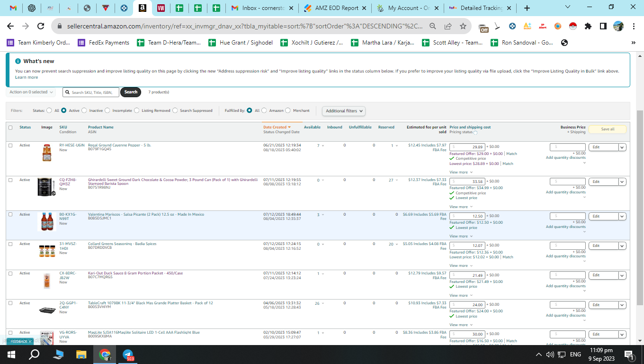Click the Save all button
The image size is (644, 364).
click(x=608, y=129)
